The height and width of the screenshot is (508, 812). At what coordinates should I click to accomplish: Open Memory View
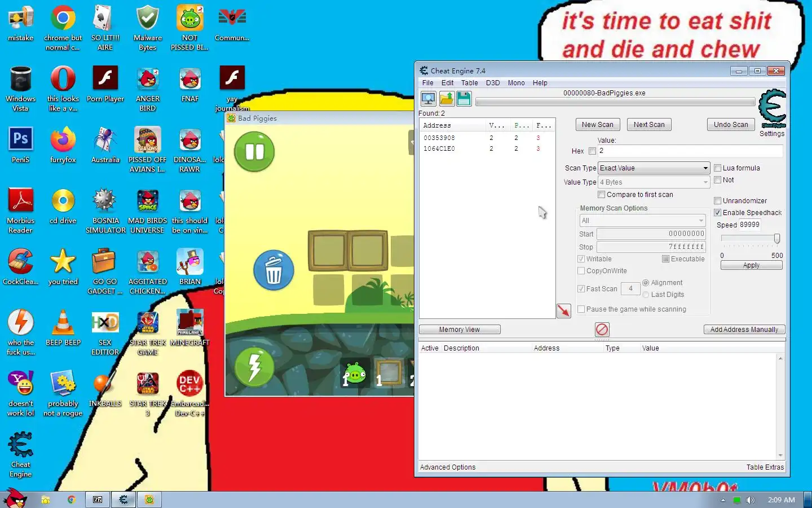[x=460, y=330]
